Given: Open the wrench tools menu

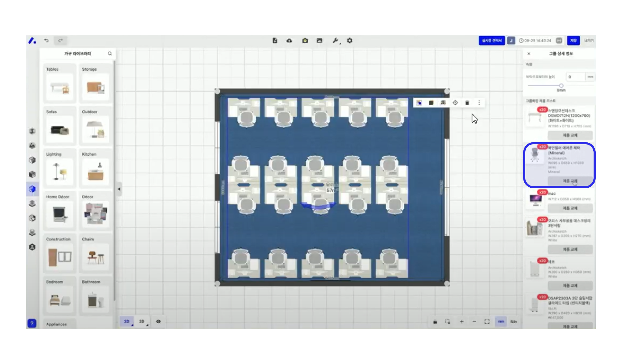Looking at the screenshot, I should coord(336,41).
